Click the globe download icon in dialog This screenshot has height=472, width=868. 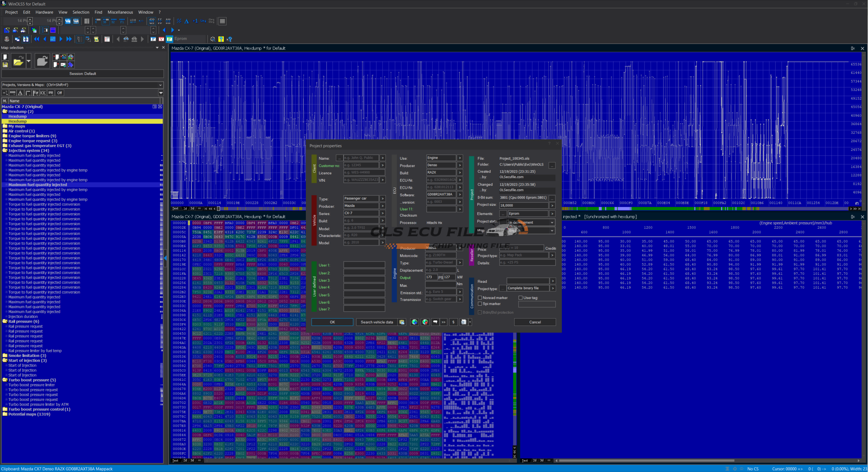[414, 322]
